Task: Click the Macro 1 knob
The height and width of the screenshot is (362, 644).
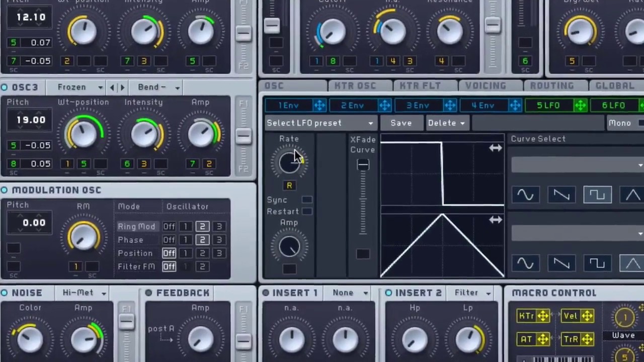Action: click(625, 317)
